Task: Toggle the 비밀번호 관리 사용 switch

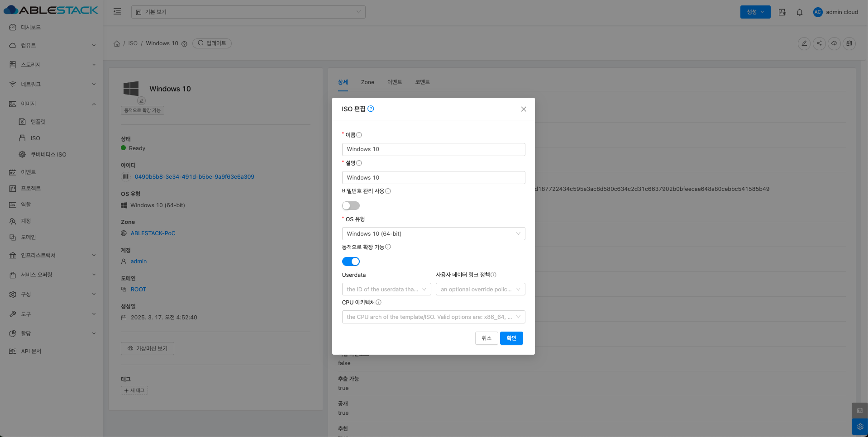Action: pyautogui.click(x=351, y=206)
